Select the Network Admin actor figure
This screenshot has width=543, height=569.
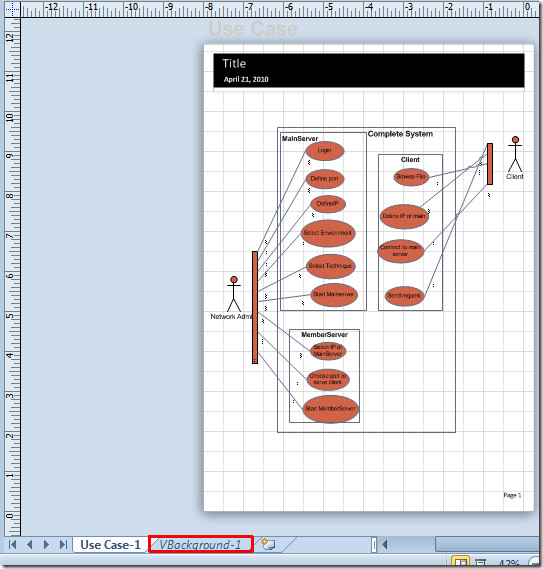click(x=234, y=294)
